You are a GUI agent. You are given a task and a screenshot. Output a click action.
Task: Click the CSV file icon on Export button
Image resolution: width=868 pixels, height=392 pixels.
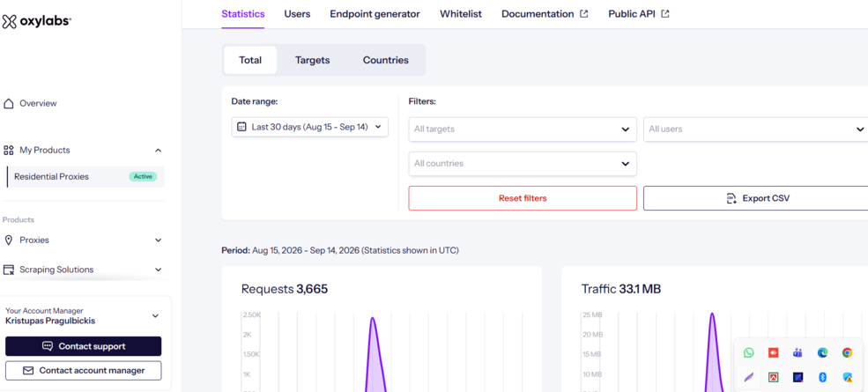click(731, 198)
